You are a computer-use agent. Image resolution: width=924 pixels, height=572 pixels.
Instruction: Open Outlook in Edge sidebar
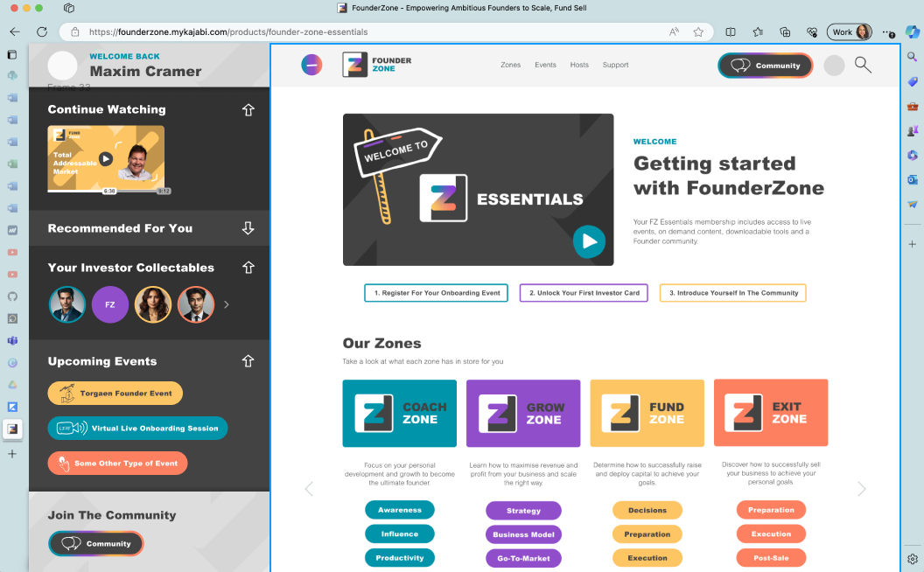click(913, 179)
